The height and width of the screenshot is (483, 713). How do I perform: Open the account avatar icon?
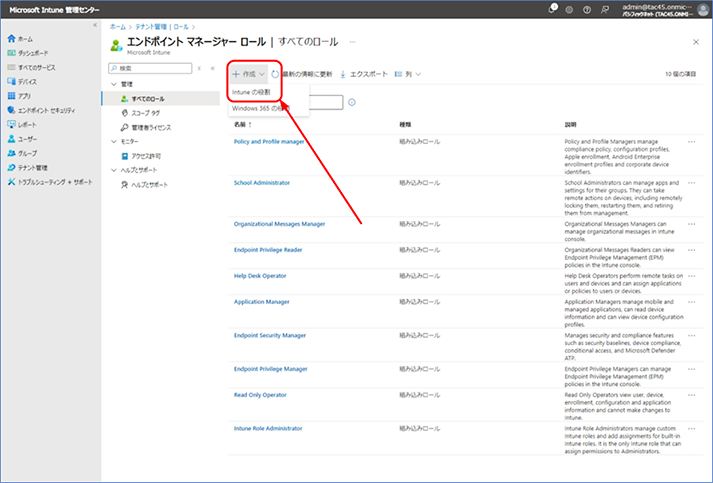(703, 9)
